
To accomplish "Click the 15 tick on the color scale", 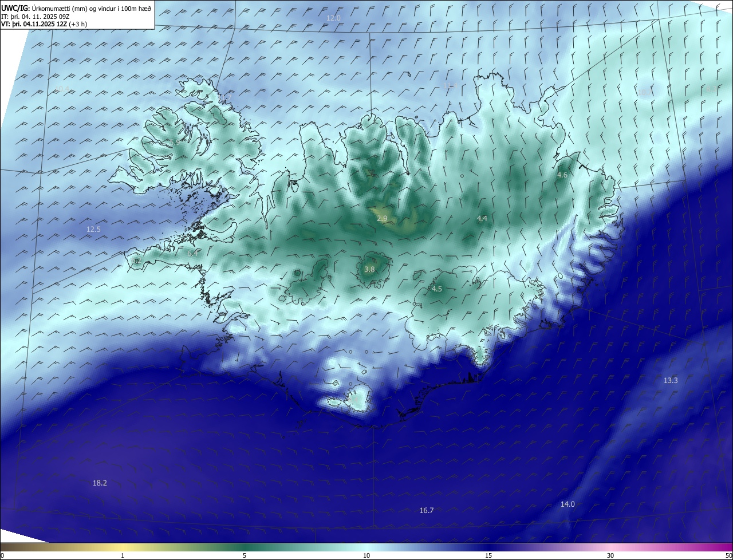I will click(x=488, y=555).
